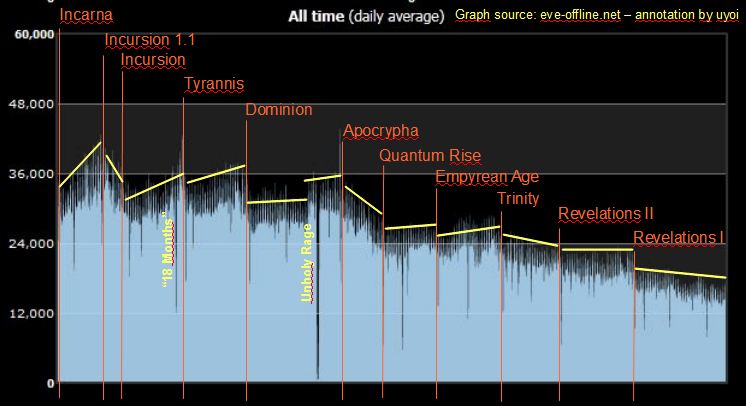
Task: Click the Incursion 1.1 label
Action: tap(149, 40)
